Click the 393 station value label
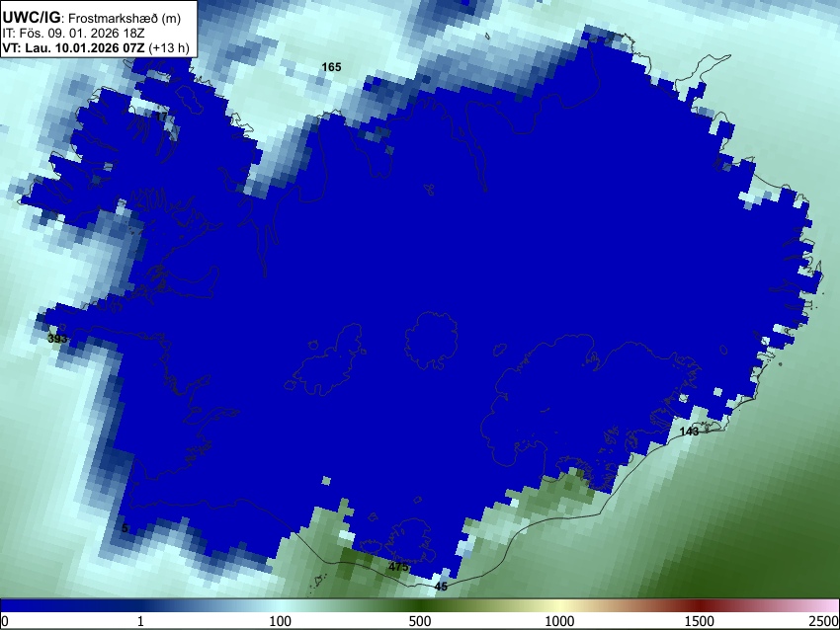 tap(57, 339)
